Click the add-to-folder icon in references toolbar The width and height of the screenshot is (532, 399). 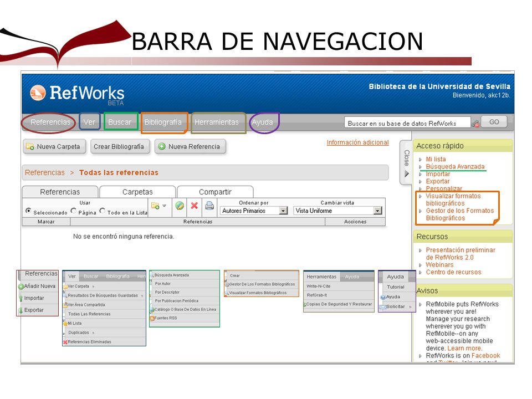155,206
